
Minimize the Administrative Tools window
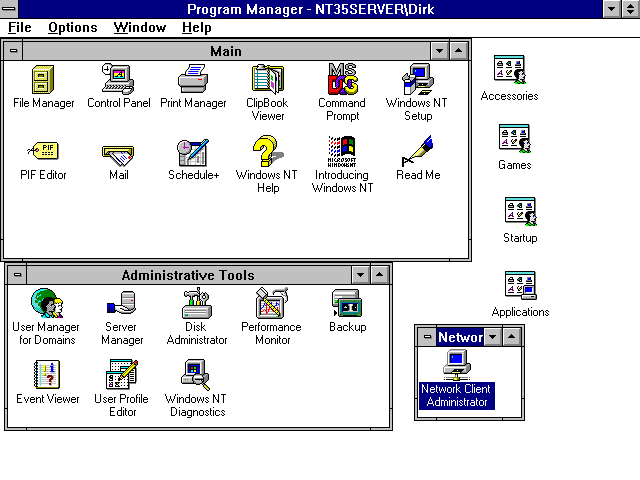[x=360, y=275]
